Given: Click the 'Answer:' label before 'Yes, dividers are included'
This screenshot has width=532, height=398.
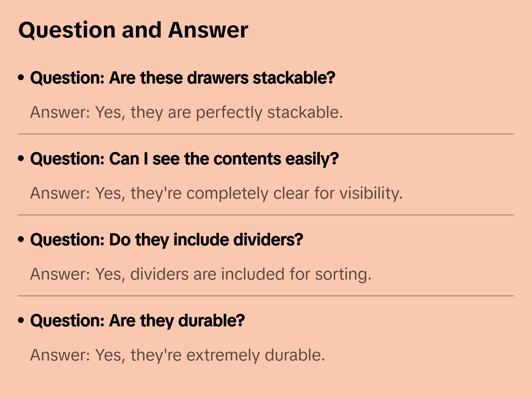Looking at the screenshot, I should pos(60,274).
